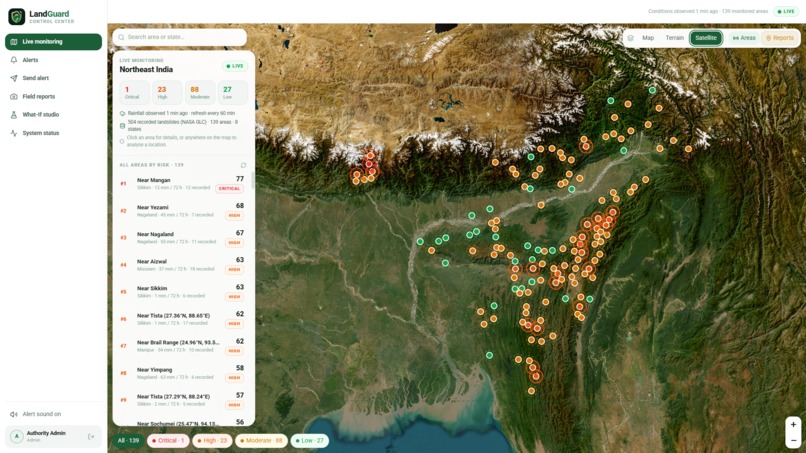
Task: Open the What-If studio
Action: (53, 115)
